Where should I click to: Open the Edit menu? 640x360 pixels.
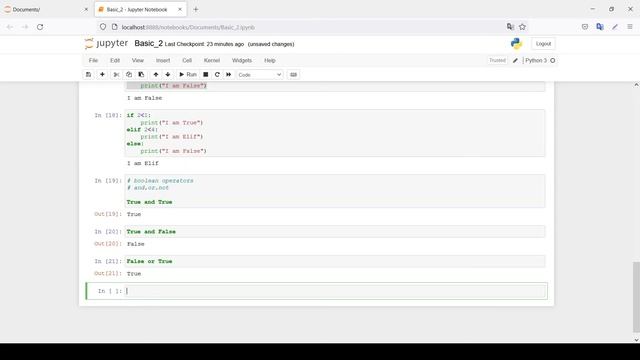(x=115, y=60)
